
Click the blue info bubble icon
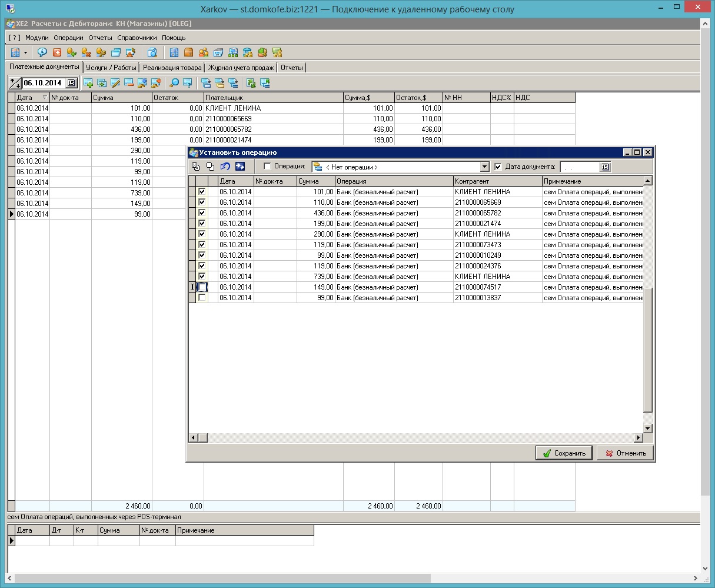coord(42,52)
